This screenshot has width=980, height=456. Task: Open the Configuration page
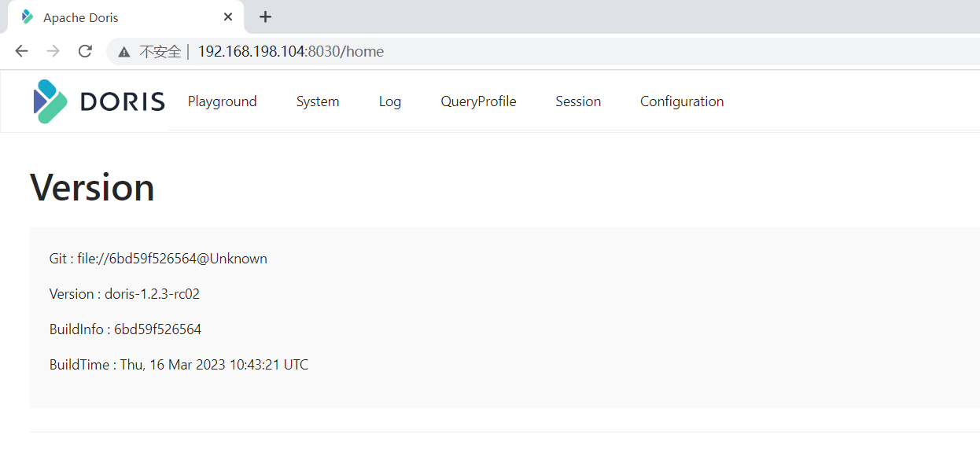tap(682, 101)
